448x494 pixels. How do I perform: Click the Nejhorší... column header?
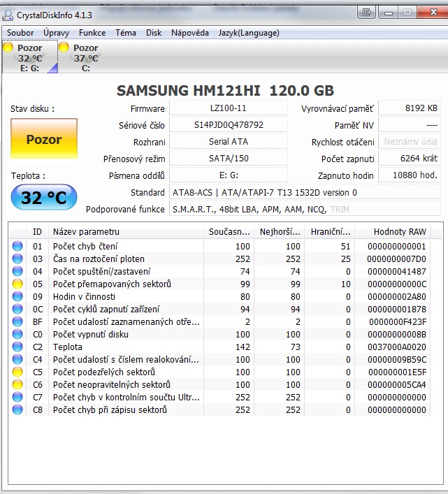(280, 232)
